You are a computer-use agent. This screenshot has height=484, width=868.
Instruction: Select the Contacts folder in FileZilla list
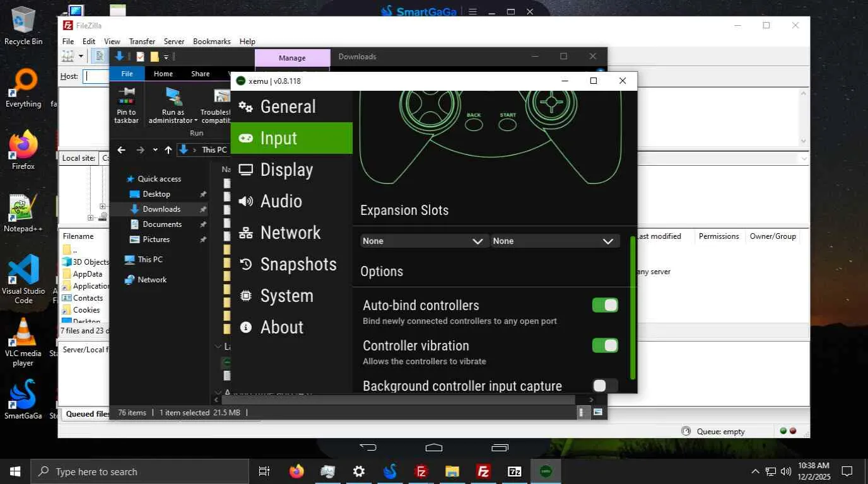click(x=88, y=298)
